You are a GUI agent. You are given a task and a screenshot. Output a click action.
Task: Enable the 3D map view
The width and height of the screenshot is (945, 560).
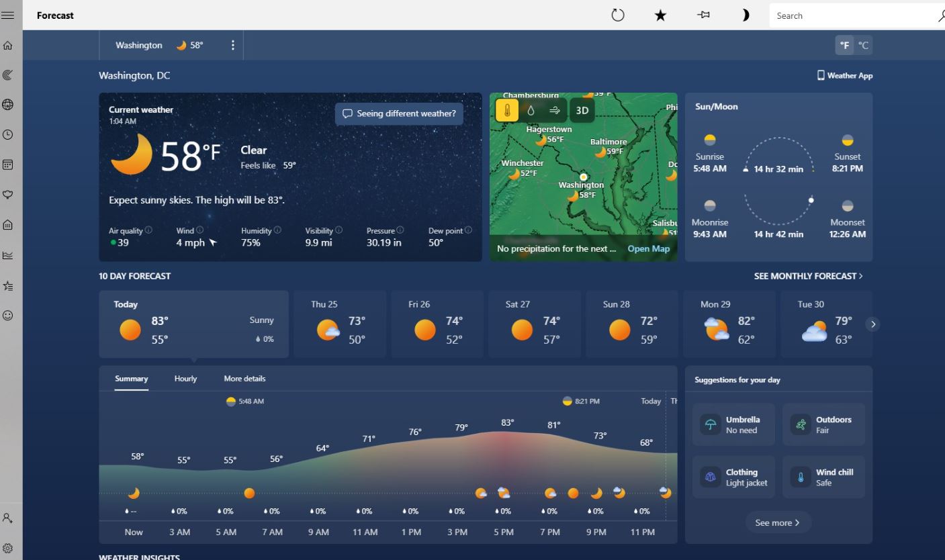click(582, 109)
